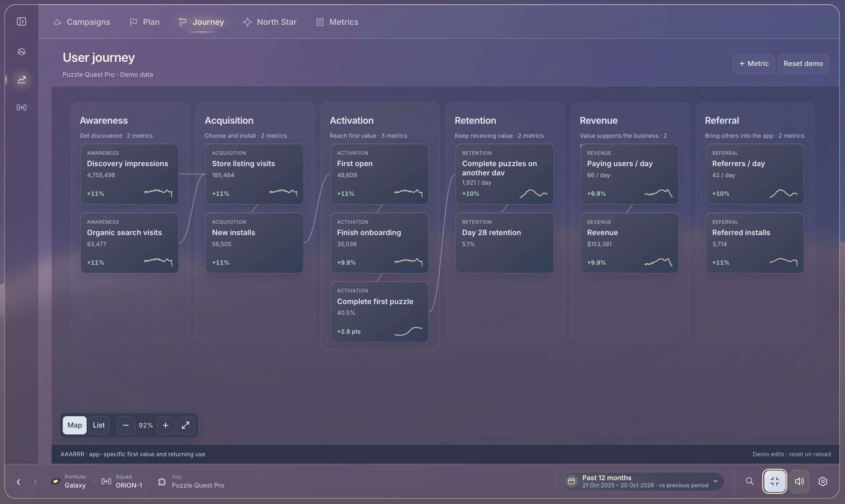The image size is (845, 504).
Task: Open the Plan tab
Action: coord(144,22)
